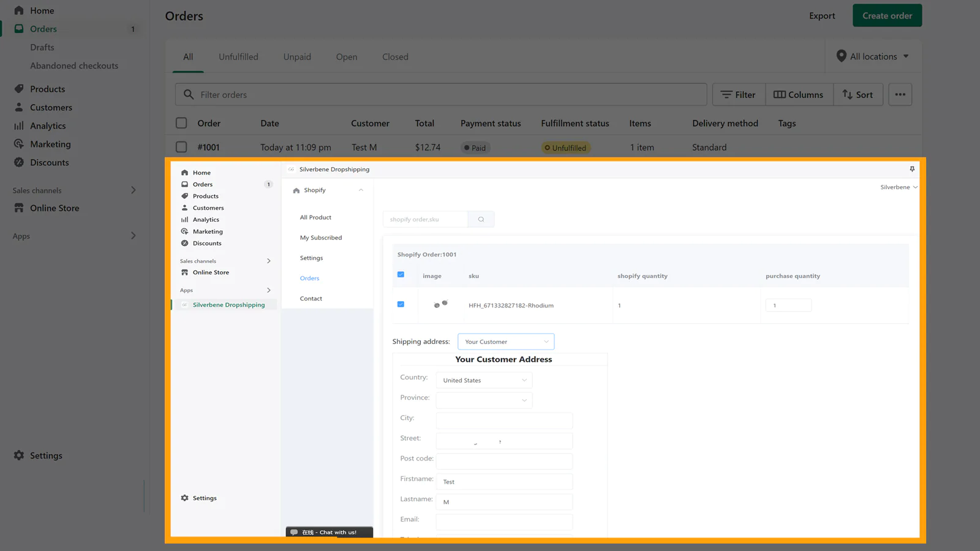Viewport: 980px width, 551px height.
Task: Click the search magnifier button beside shopify order,sku
Action: 481,219
